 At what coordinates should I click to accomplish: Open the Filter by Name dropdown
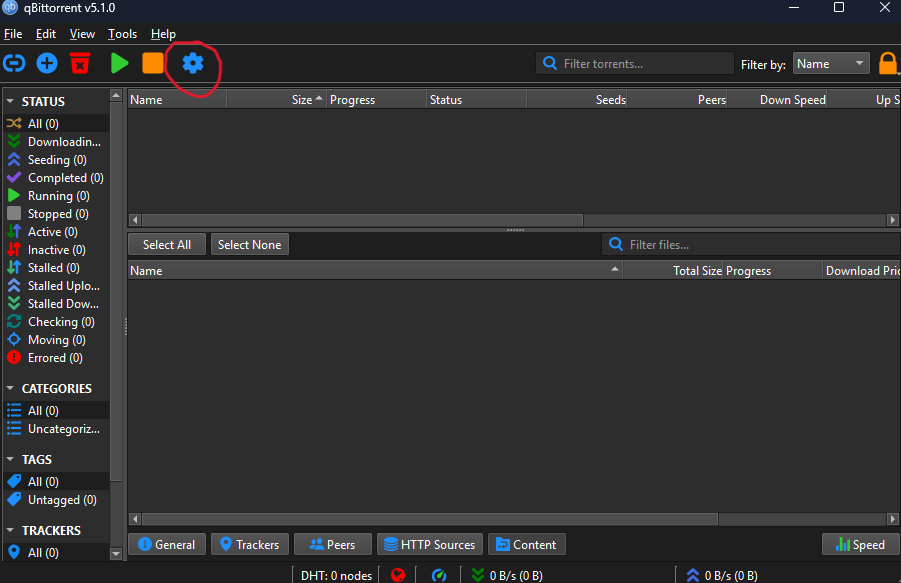pyautogui.click(x=831, y=64)
